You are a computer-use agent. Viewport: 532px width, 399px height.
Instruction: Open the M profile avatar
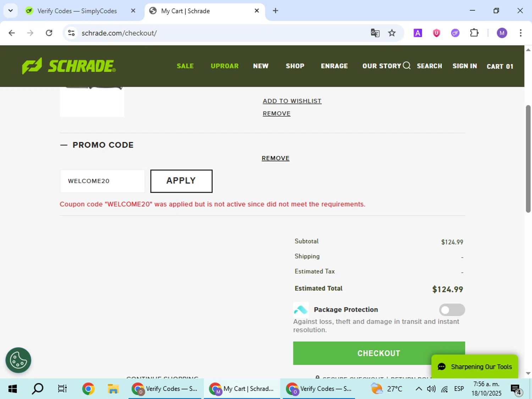502,33
